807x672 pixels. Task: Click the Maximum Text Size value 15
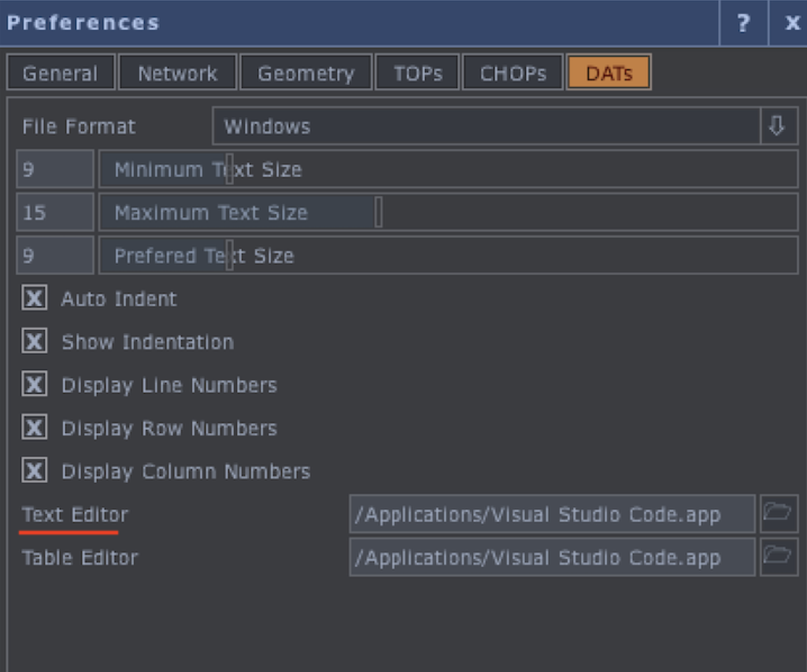(x=55, y=212)
